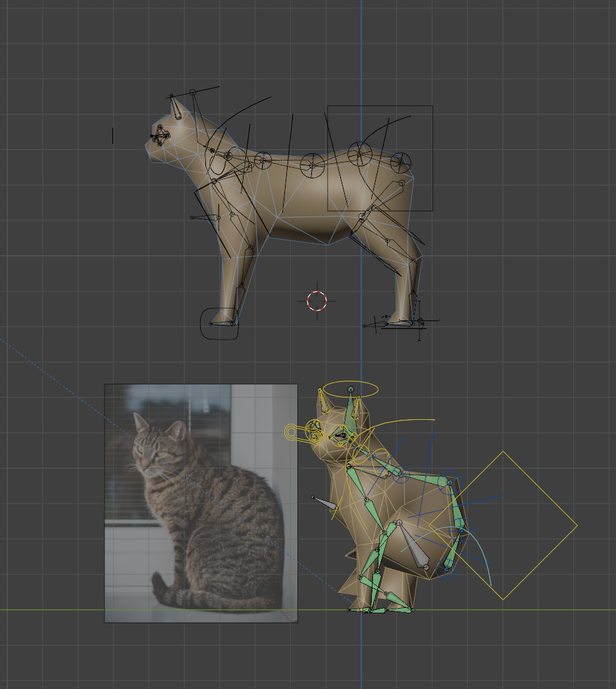Select the tabby cat reference photo

pyautogui.click(x=201, y=503)
